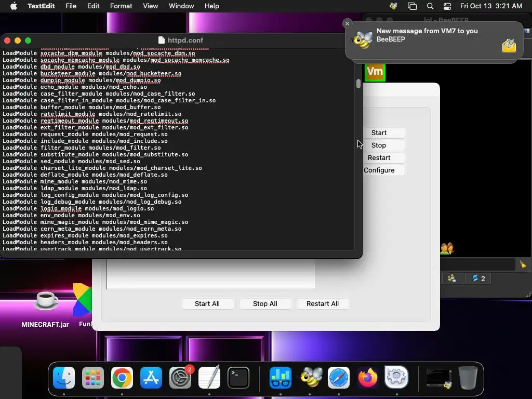Click line 'LoadModule expires_module modules/mod_expires.so'
Viewport: 532px width, 399px height.
tap(85, 235)
